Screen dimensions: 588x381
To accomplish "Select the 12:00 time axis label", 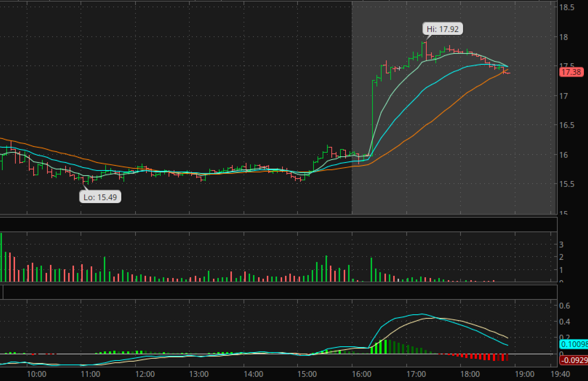I will 145,374.
